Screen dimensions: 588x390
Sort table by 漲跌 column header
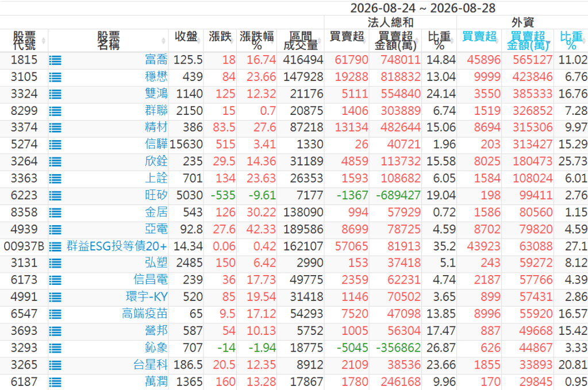pyautogui.click(x=220, y=40)
